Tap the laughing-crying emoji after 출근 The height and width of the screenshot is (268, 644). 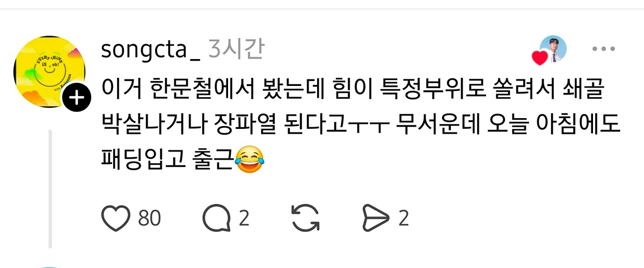pyautogui.click(x=251, y=160)
